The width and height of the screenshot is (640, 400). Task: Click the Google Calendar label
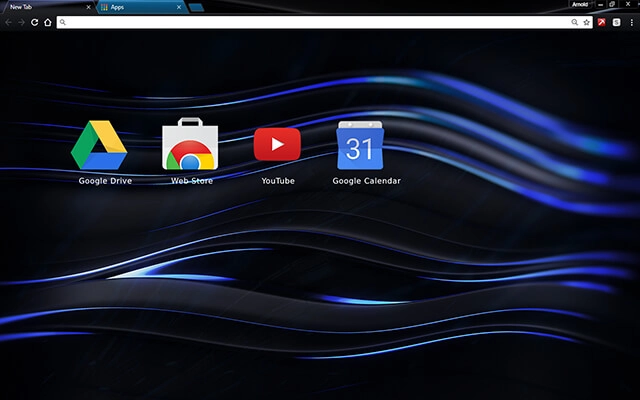[x=367, y=181]
